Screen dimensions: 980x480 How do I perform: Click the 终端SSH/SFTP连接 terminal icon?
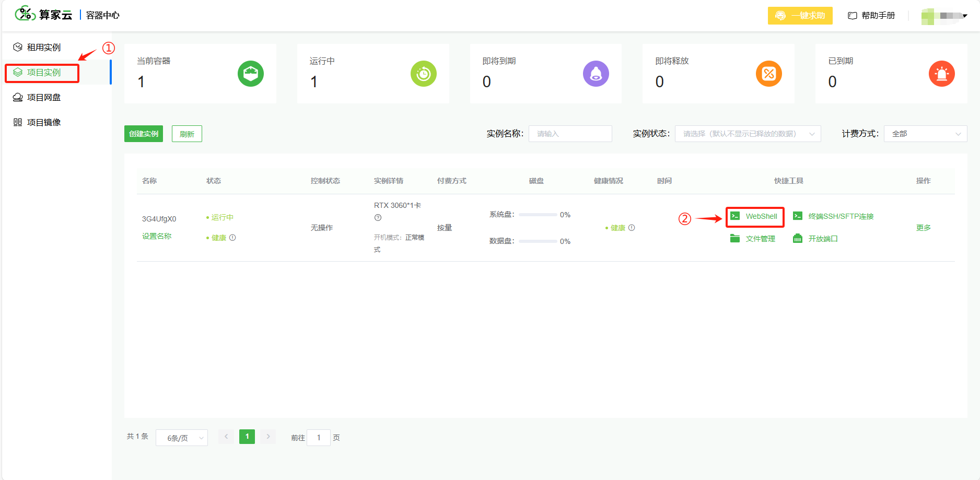pos(798,216)
